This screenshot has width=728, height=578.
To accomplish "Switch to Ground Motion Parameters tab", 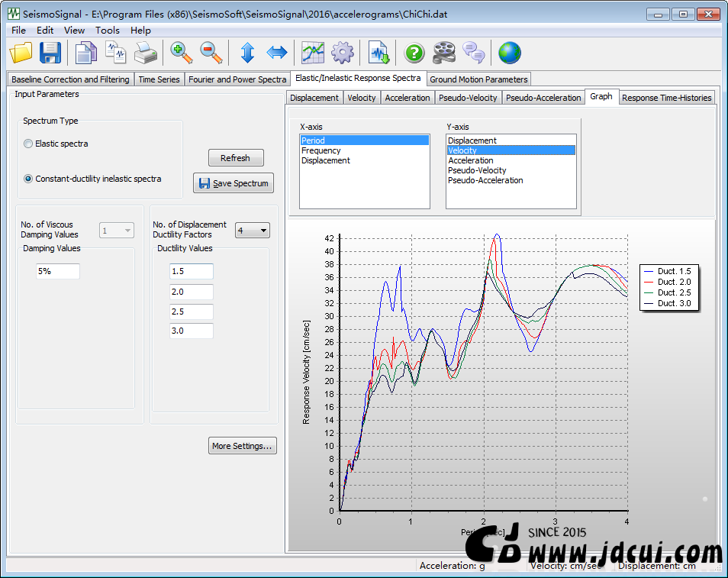I will [x=478, y=79].
